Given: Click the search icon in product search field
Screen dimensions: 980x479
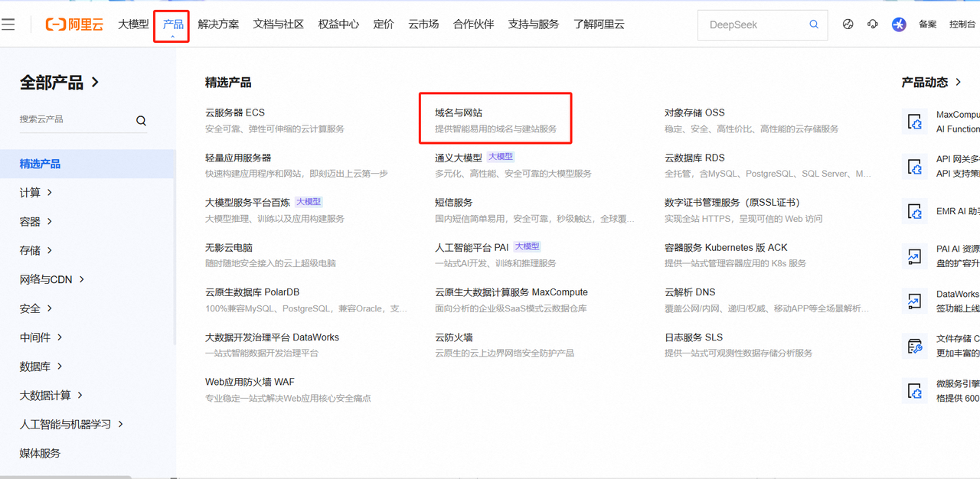Looking at the screenshot, I should (141, 120).
